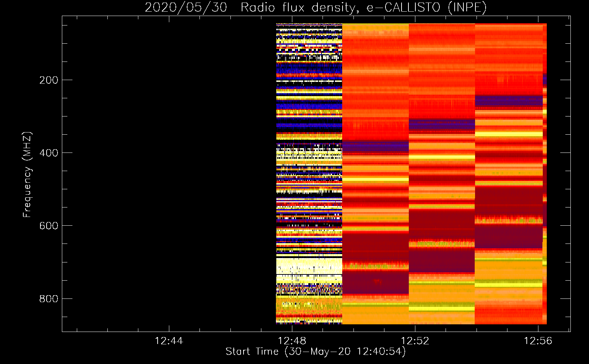Click the 12:52 time tick label
Screen dimensions: 589x364
415,341
